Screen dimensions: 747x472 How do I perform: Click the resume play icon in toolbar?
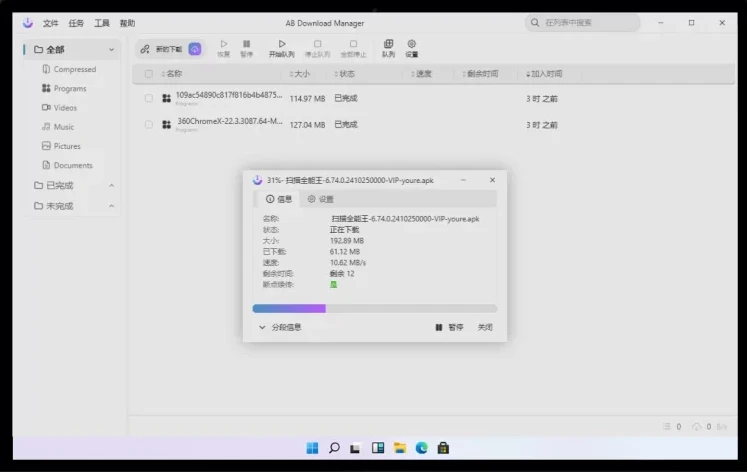click(223, 43)
